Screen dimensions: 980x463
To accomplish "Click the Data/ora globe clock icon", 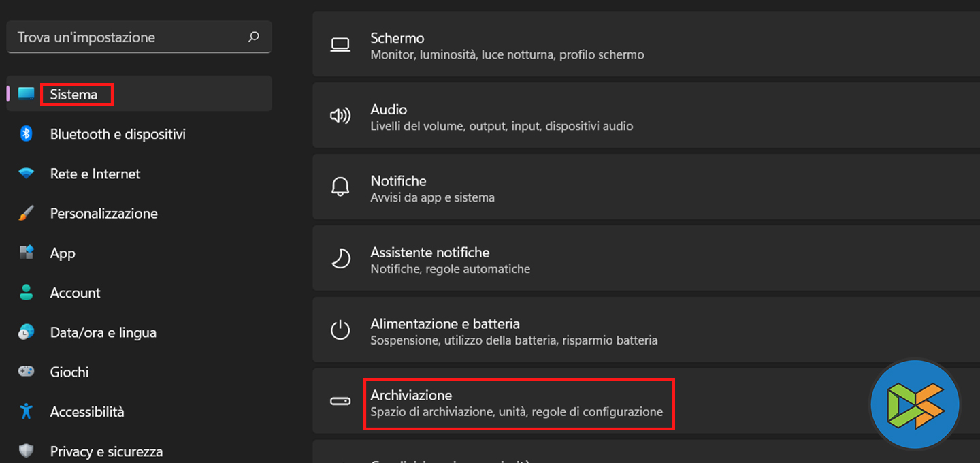I will pyautogui.click(x=27, y=332).
